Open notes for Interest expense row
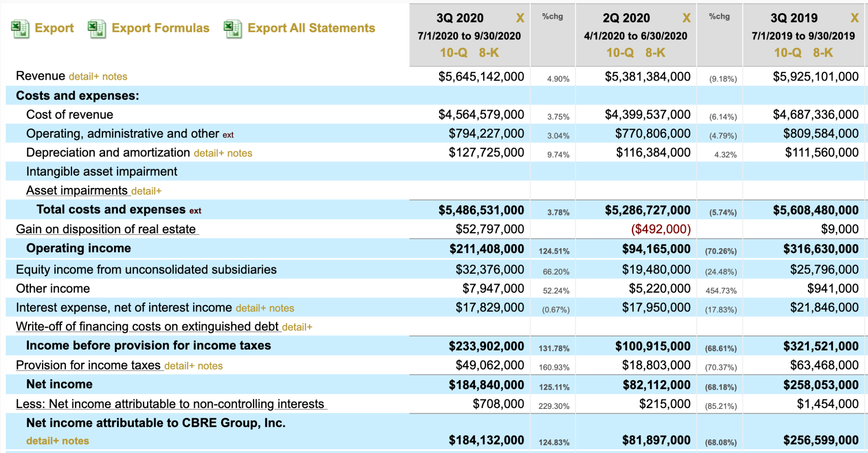868x453 pixels. coord(281,308)
